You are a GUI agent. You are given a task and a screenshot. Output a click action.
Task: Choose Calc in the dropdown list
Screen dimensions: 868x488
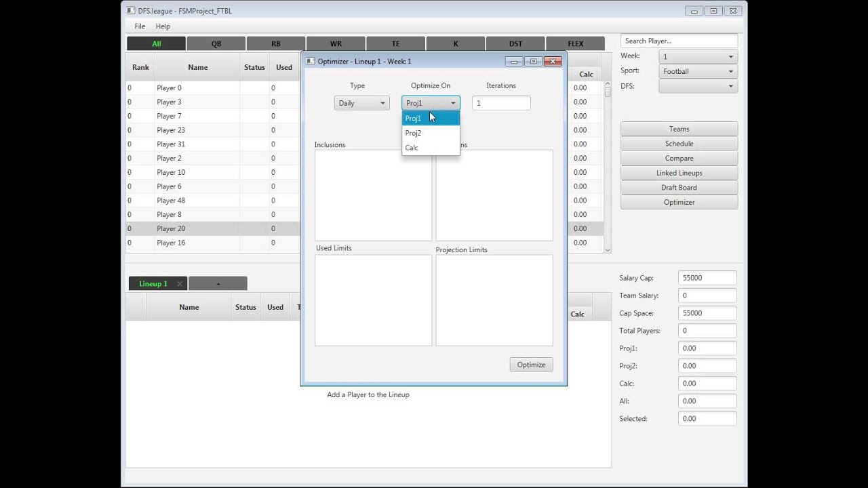tap(431, 148)
